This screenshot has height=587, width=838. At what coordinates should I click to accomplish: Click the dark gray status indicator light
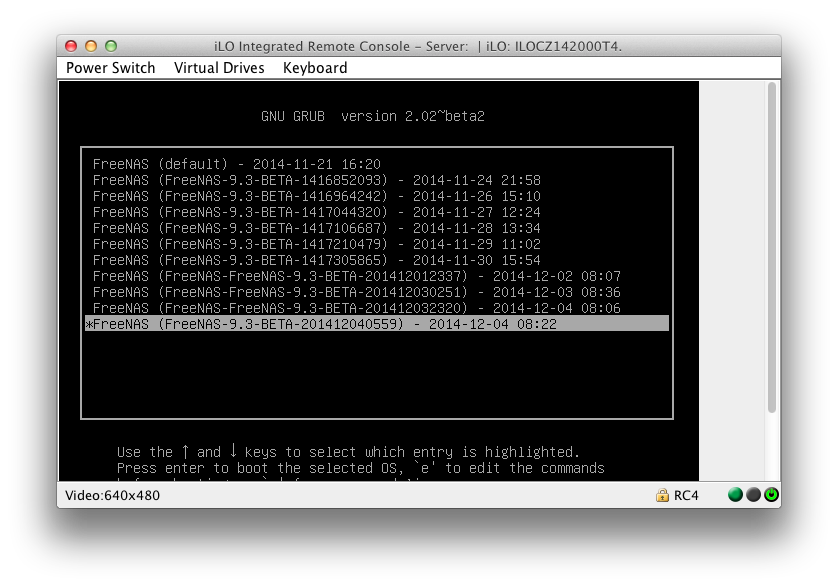pyautogui.click(x=753, y=495)
